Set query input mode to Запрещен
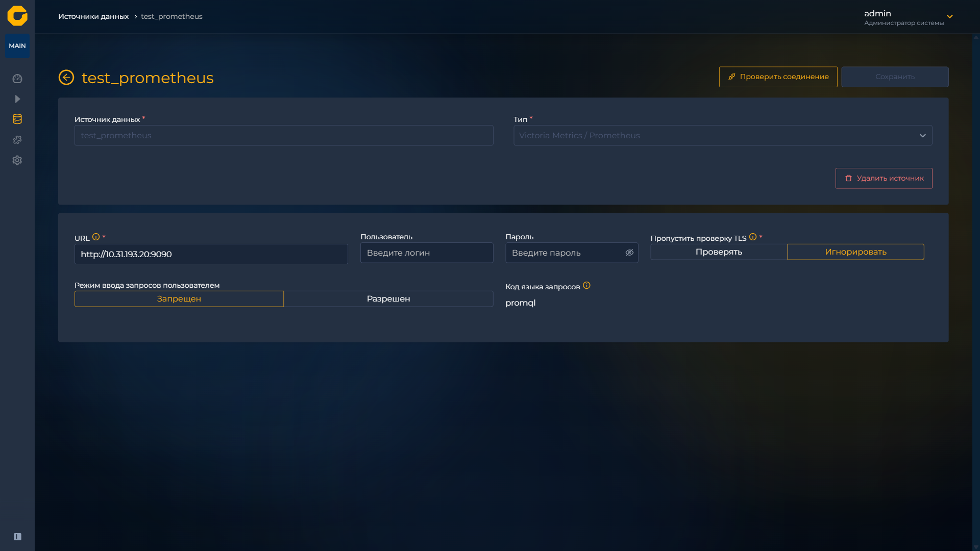 [x=179, y=299]
